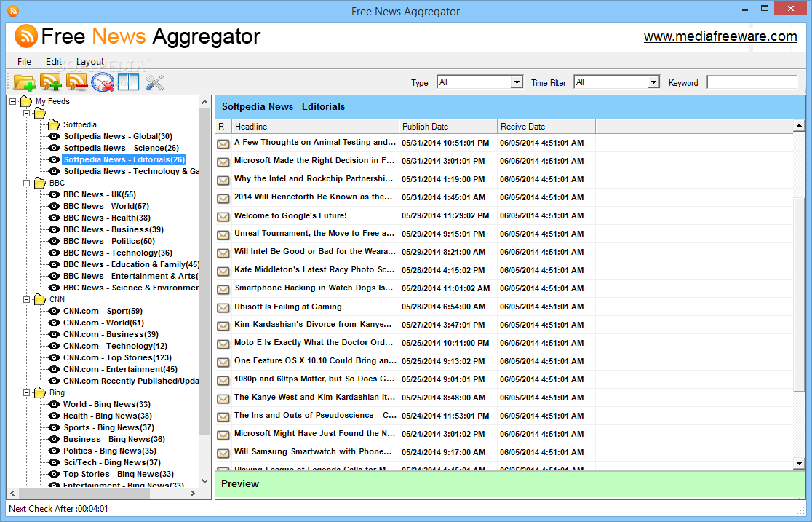Collapse the BBC folder node
The image size is (812, 522).
point(26,183)
